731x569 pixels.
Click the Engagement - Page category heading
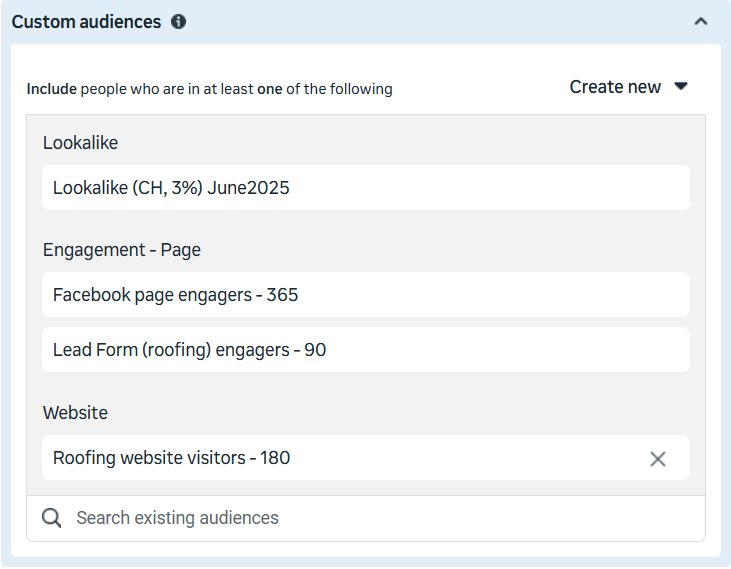[121, 250]
